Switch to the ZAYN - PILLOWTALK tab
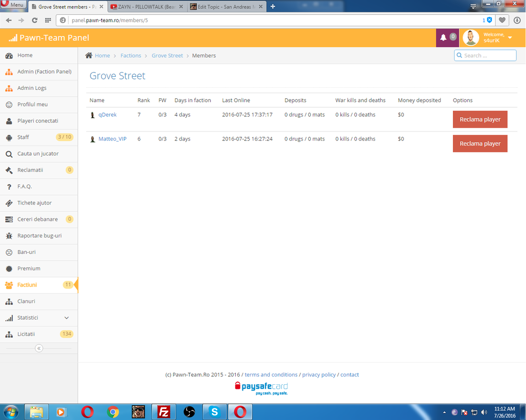The image size is (526, 420). [x=147, y=7]
